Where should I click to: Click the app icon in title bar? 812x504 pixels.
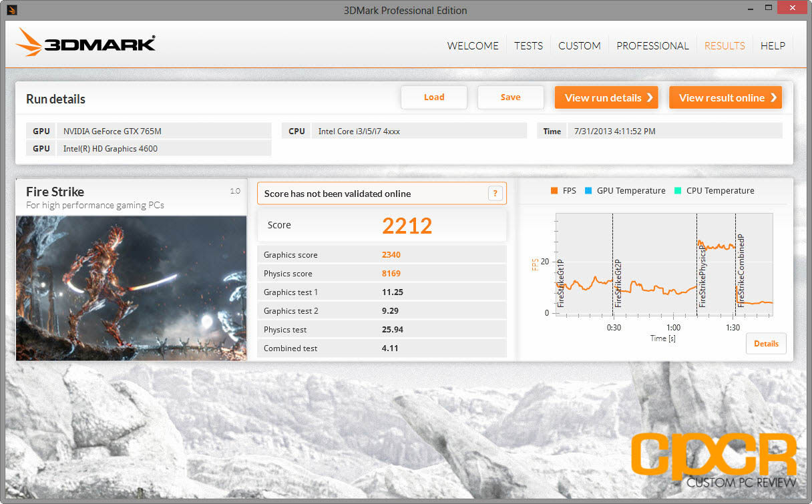(11, 10)
